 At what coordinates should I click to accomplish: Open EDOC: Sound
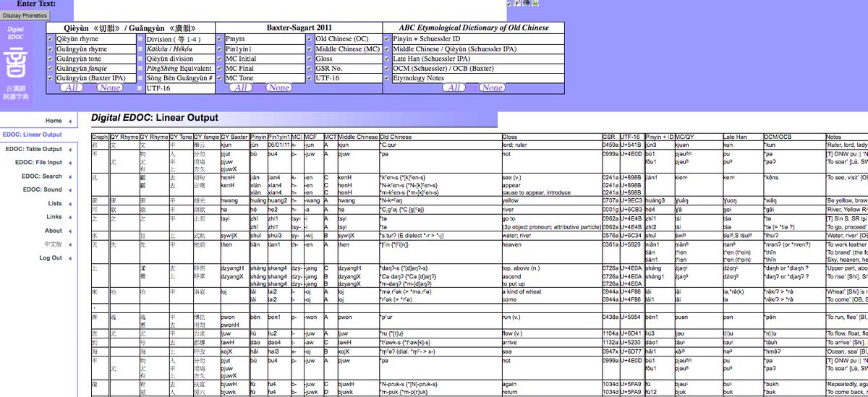tap(43, 190)
